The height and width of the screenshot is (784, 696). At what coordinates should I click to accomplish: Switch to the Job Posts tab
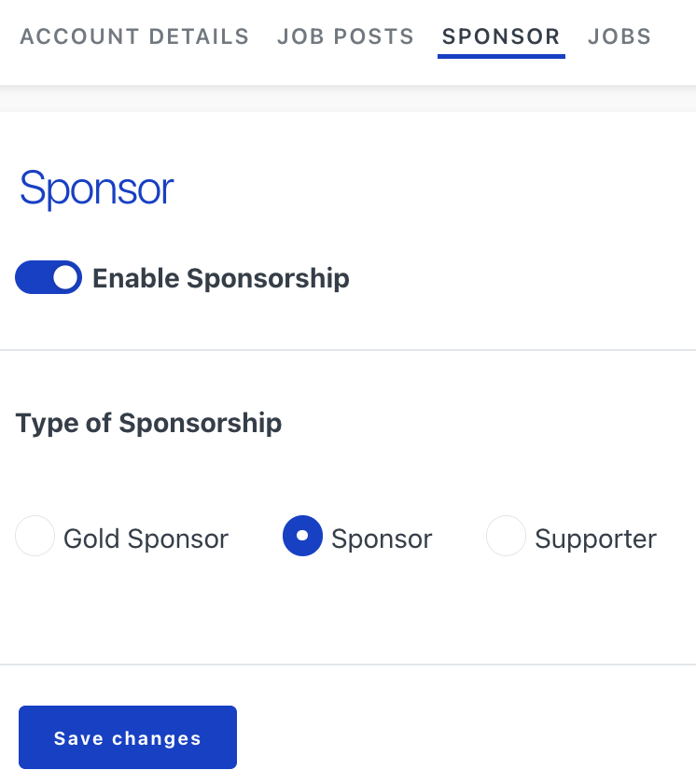[x=345, y=37]
